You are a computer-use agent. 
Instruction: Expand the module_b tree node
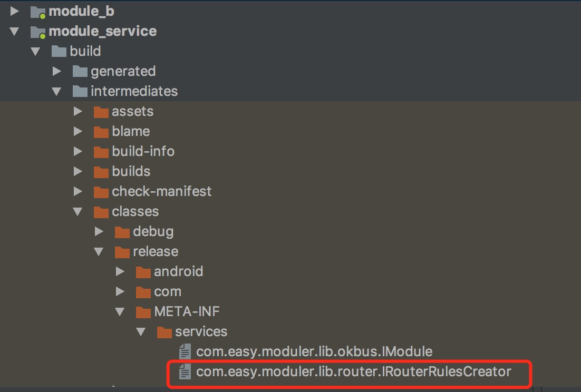pos(14,11)
